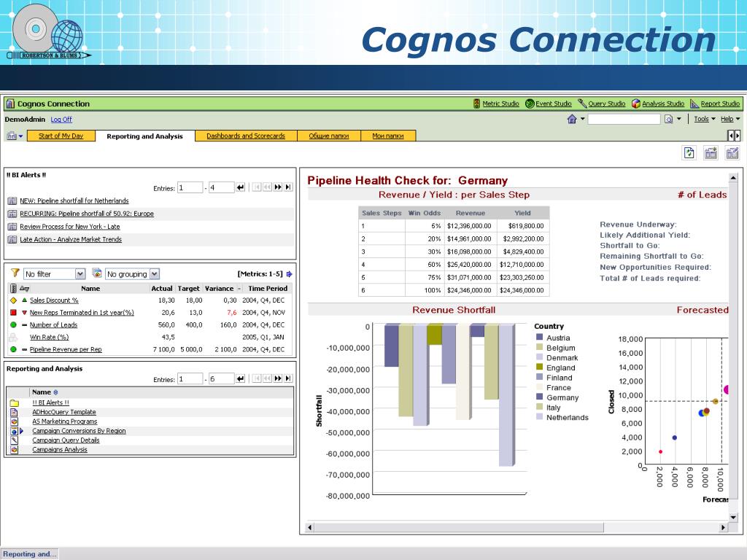Viewport: 747px width, 560px height.
Task: Click the add-page icon with the asterisk
Action: [x=711, y=153]
